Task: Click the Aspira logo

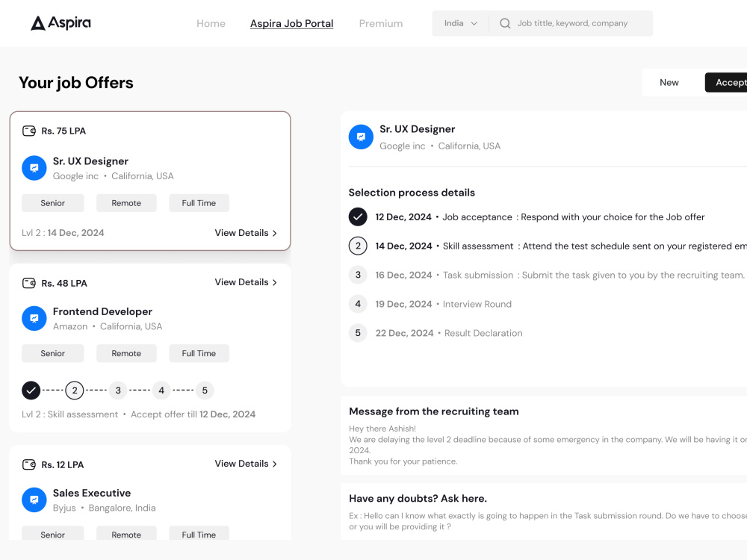Action: [61, 23]
